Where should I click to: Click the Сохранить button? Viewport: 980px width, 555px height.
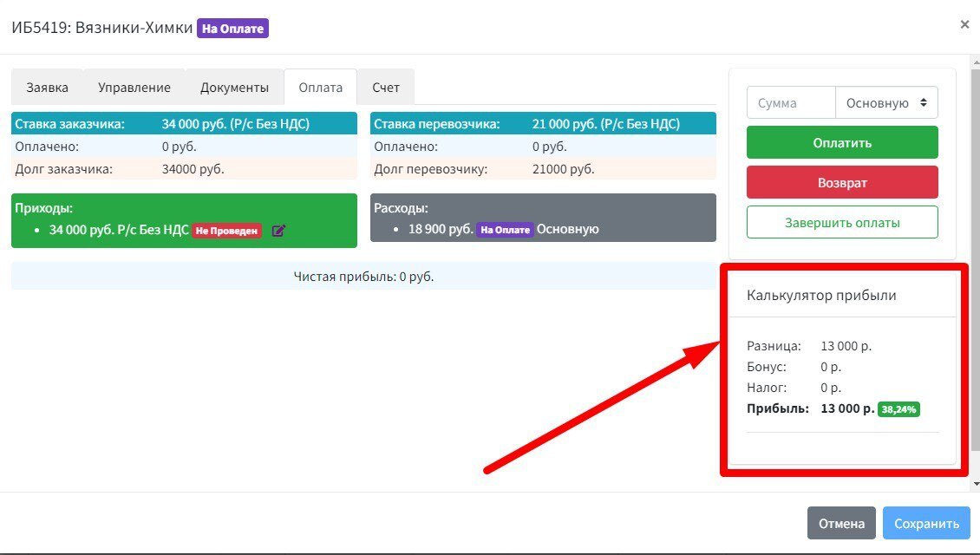926,523
